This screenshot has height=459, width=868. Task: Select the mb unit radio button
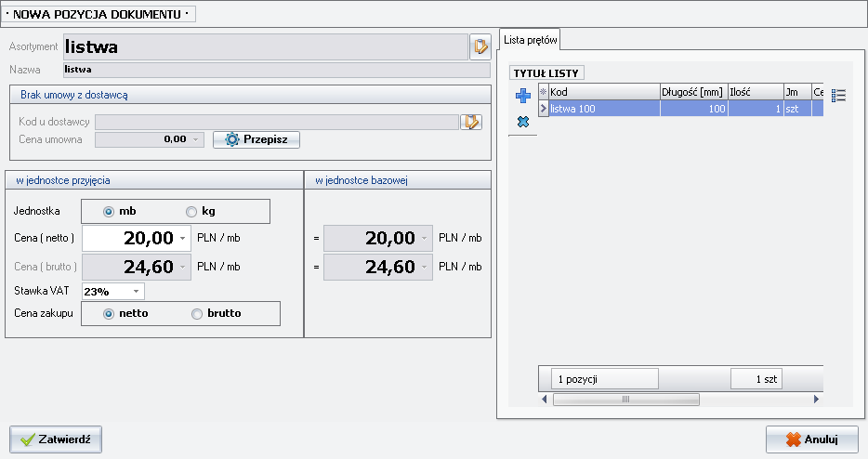click(x=109, y=211)
